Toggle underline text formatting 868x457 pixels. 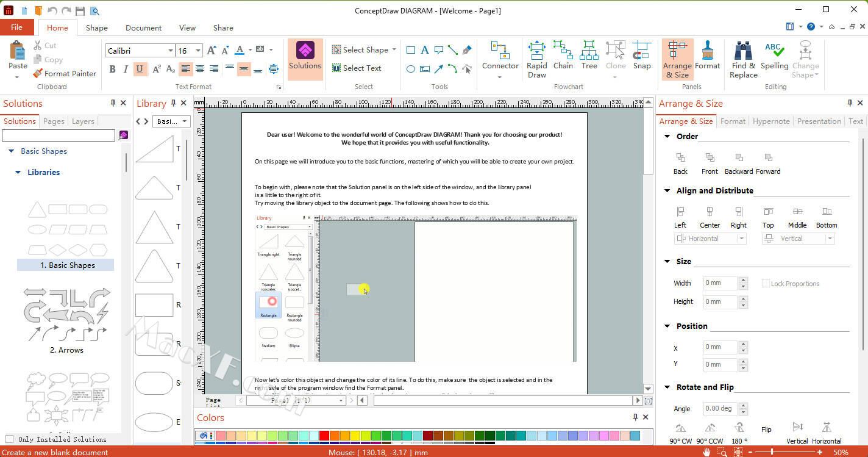pyautogui.click(x=140, y=69)
